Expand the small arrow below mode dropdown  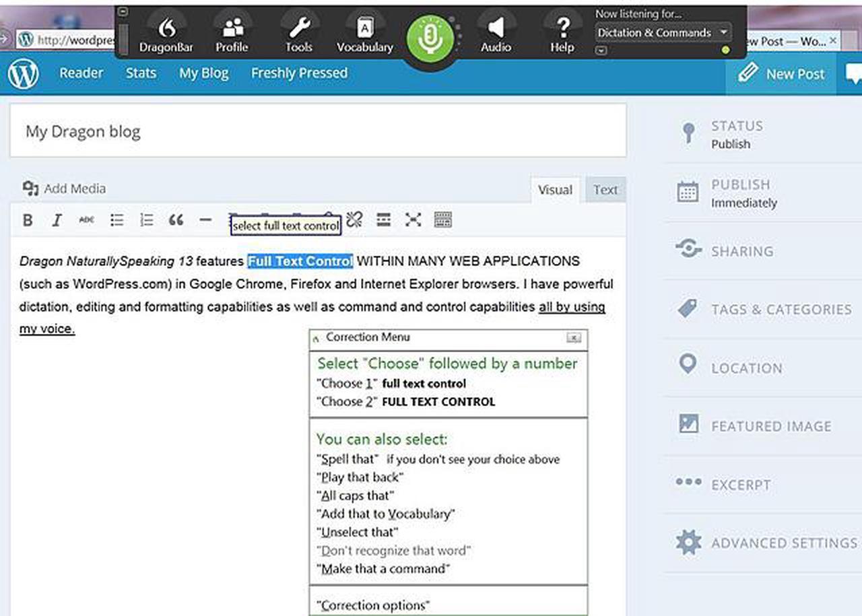(601, 50)
